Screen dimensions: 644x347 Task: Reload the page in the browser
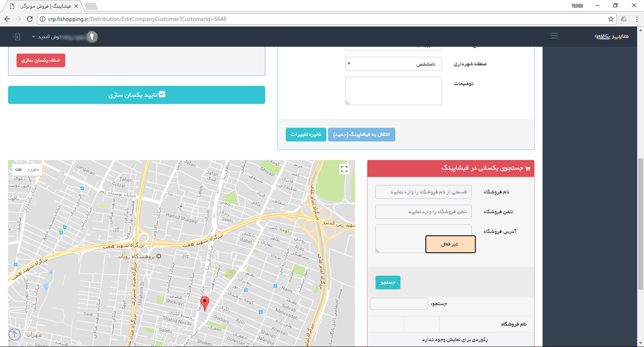pos(30,19)
